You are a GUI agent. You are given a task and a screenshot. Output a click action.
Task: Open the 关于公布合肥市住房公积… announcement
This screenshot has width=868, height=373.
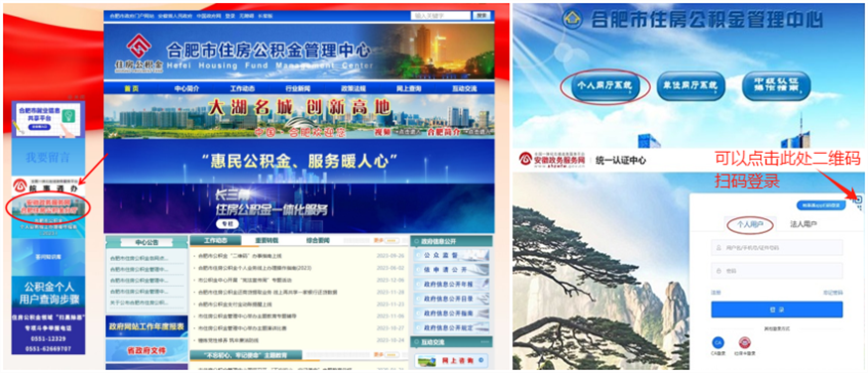click(139, 303)
